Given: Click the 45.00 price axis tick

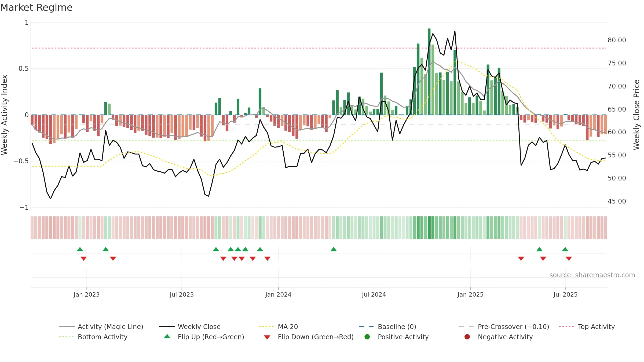Looking at the screenshot, I should point(617,201).
